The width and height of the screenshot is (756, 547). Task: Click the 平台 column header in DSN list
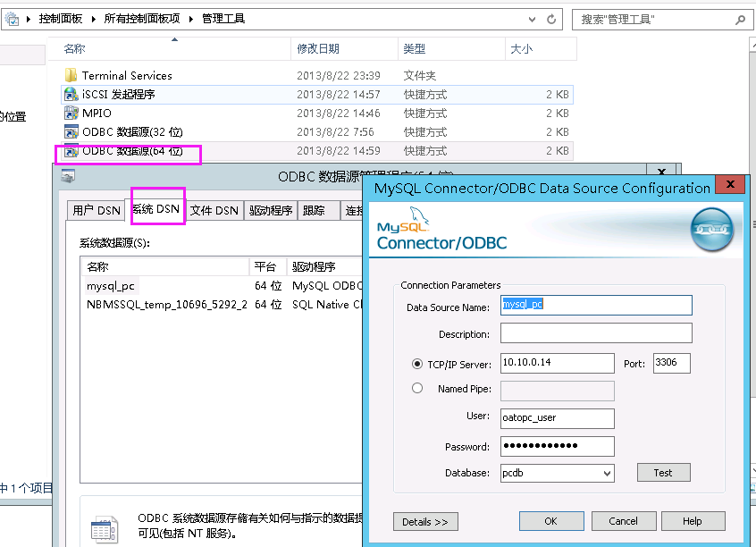(x=268, y=266)
